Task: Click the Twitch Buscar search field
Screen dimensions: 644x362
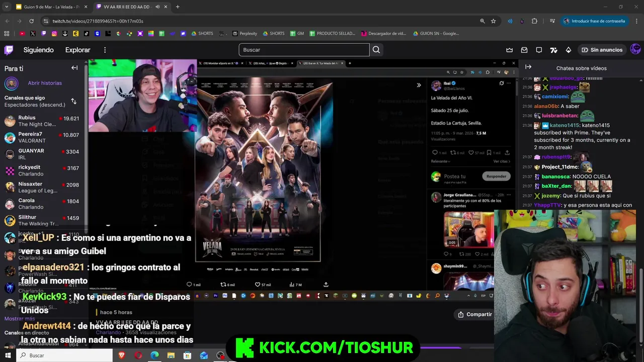Action: tap(304, 50)
